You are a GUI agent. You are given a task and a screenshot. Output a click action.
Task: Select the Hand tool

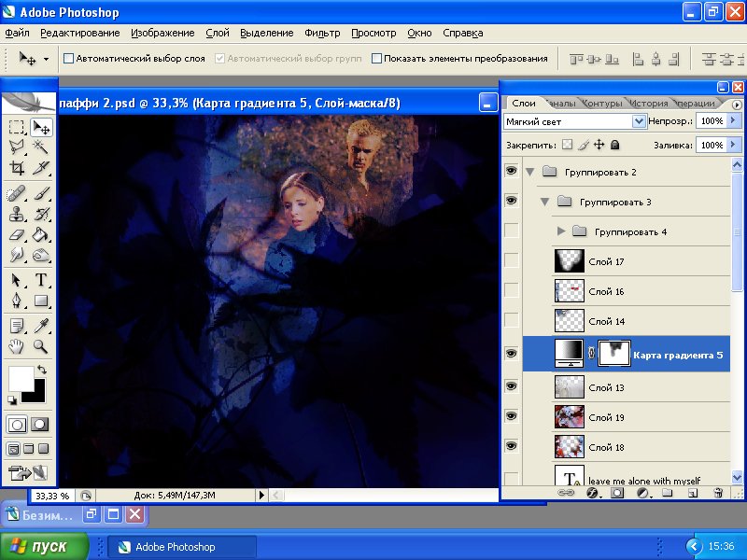17,347
